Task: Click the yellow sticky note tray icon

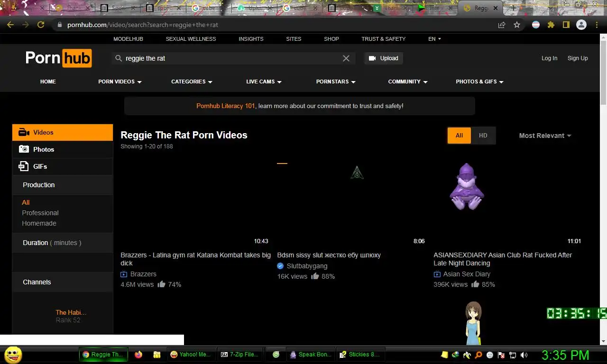Action: (444, 355)
